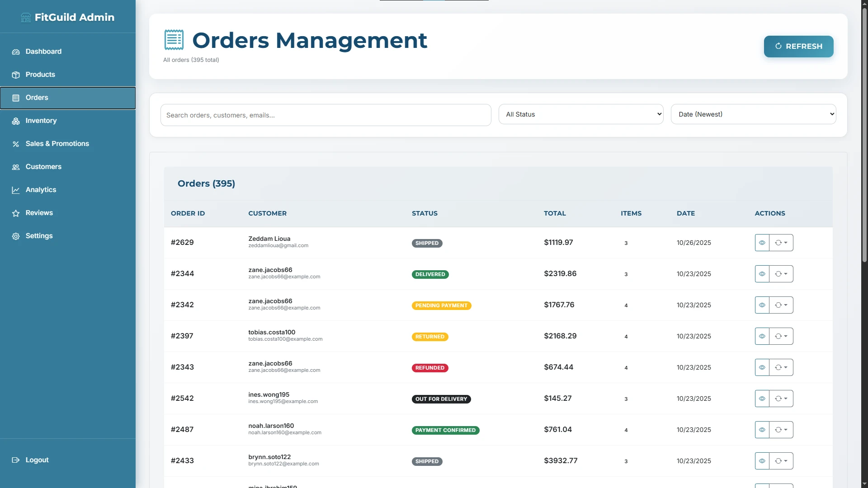View details of order #2629 with eye icon
This screenshot has height=488, width=868.
coord(762,243)
